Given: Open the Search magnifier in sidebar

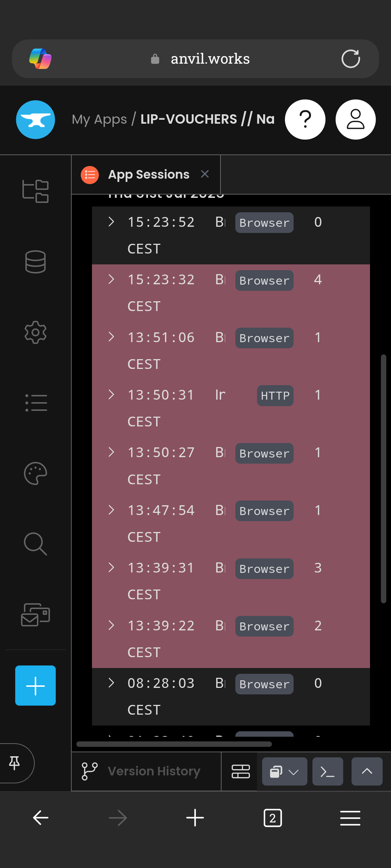Looking at the screenshot, I should click(x=35, y=544).
